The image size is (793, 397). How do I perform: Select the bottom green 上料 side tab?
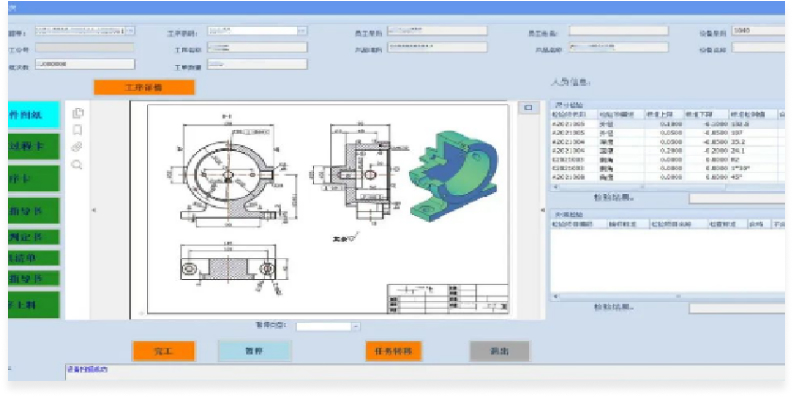(x=33, y=305)
